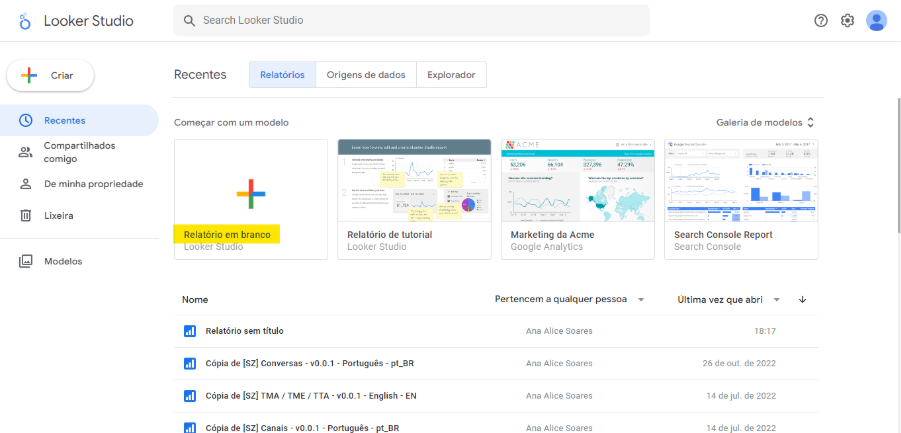Click report icon for Cópia de [SZ] Conversas
Image resolution: width=901 pixels, height=433 pixels.
(x=190, y=364)
